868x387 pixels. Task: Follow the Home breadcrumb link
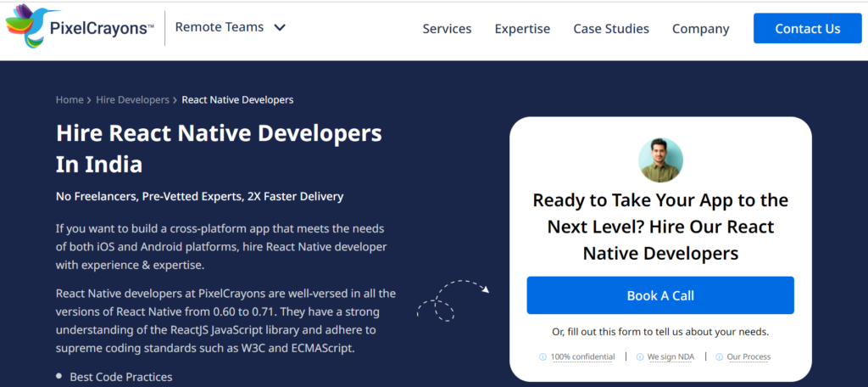point(70,100)
